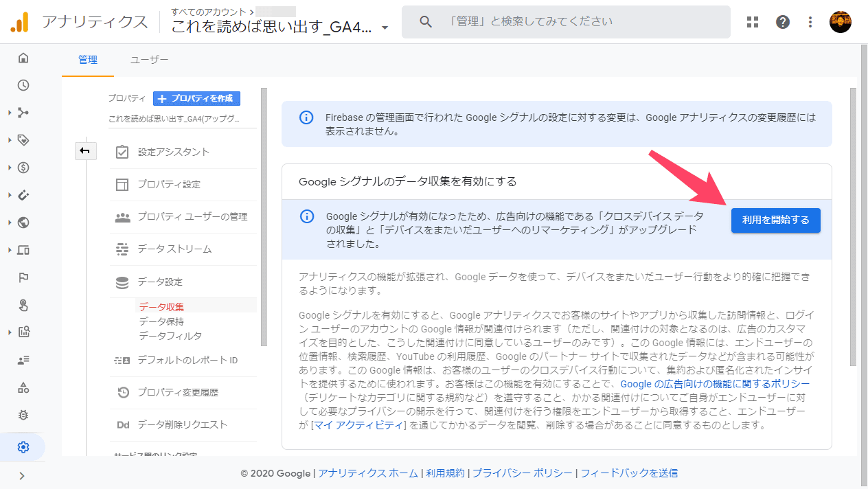Image resolution: width=868 pixels, height=489 pixels.
Task: Open the lifecycle acquisition branch icon
Action: click(23, 113)
